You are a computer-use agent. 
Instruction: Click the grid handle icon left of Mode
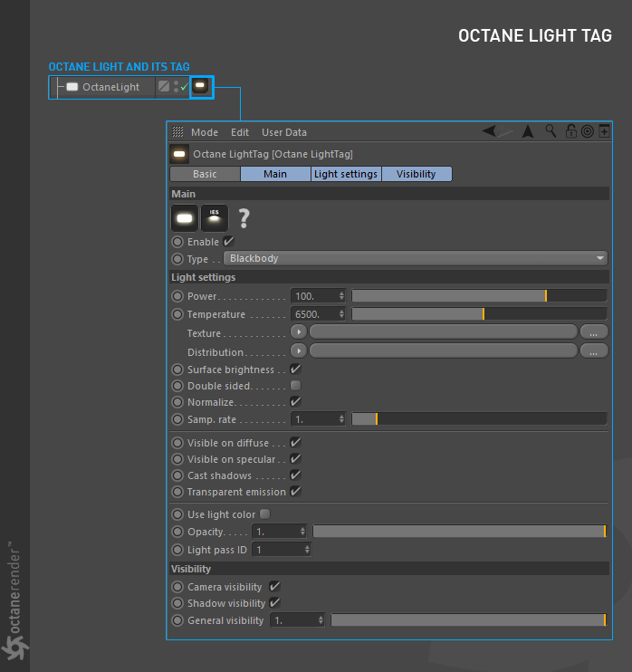pos(177,131)
